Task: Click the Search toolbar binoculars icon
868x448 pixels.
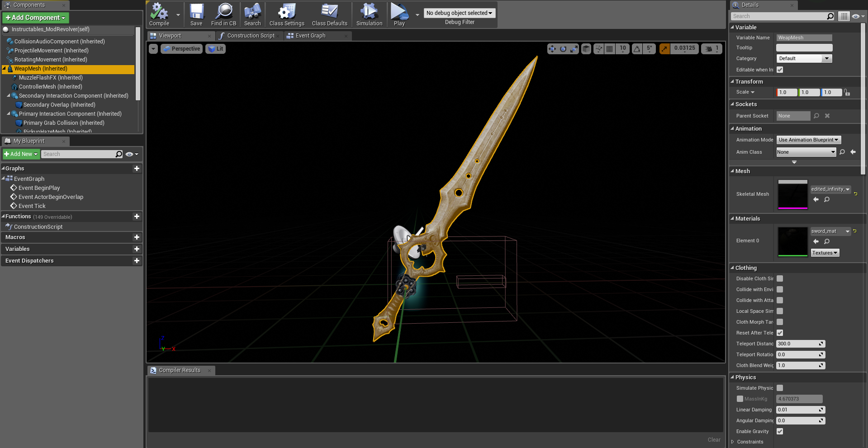Action: pyautogui.click(x=252, y=14)
